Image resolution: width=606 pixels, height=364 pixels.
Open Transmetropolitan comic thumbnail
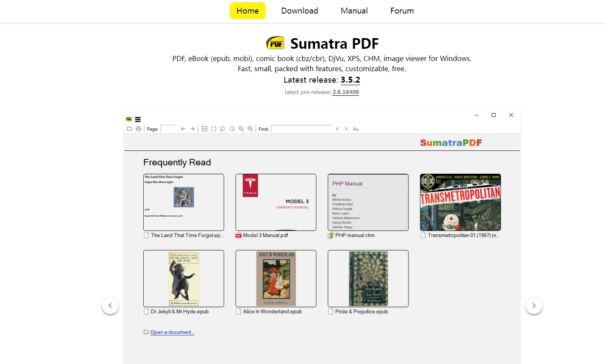(x=460, y=202)
